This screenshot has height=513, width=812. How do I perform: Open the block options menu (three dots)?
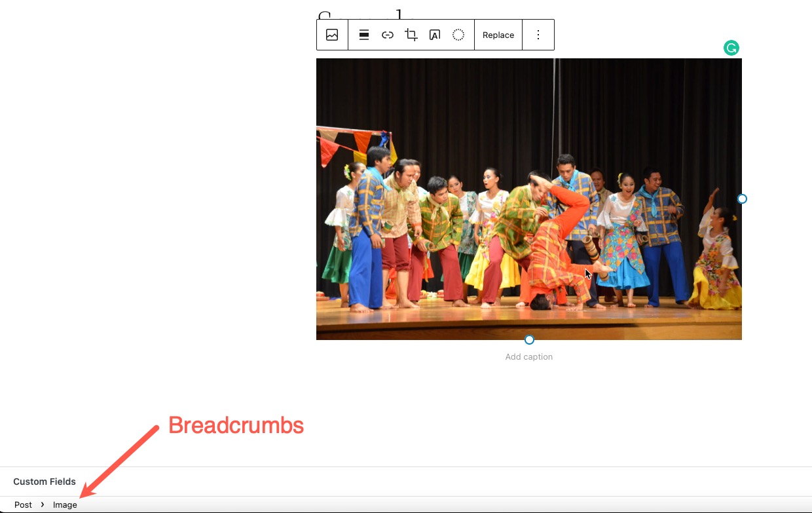(x=538, y=35)
